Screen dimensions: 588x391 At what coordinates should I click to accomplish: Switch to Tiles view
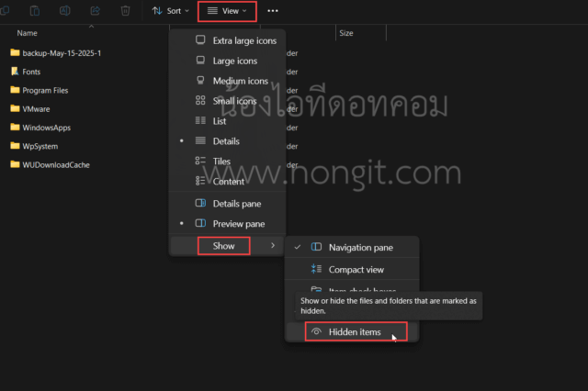(x=227, y=162)
